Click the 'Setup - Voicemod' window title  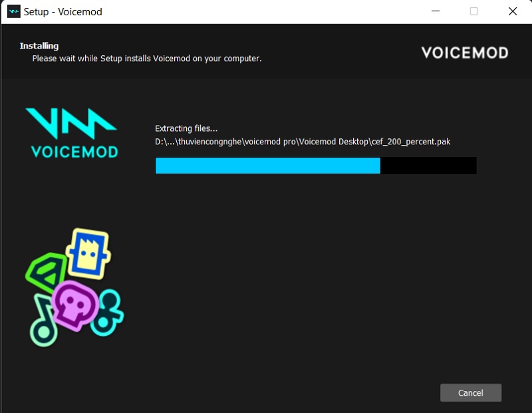click(63, 12)
